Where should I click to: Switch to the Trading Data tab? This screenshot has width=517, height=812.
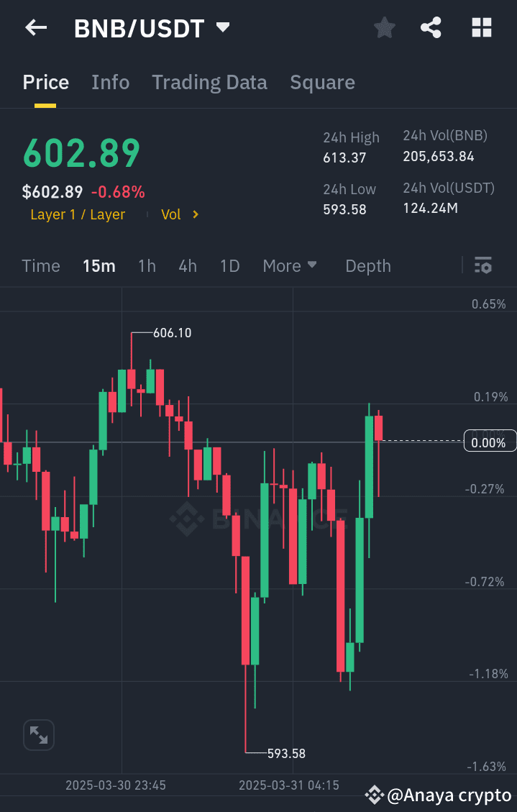(x=209, y=82)
